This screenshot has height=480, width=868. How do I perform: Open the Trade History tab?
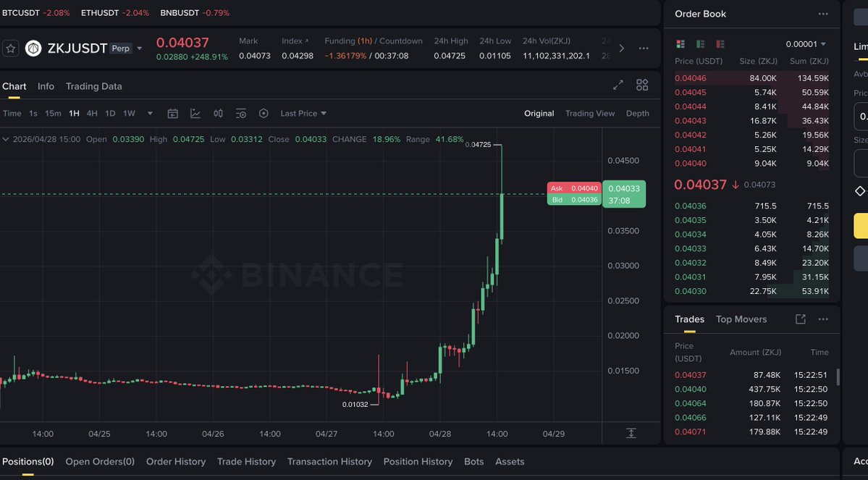[246, 462]
